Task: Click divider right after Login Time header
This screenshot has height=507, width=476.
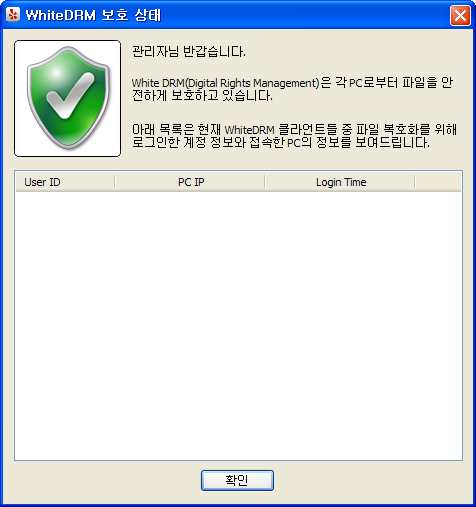Action: tap(415, 182)
